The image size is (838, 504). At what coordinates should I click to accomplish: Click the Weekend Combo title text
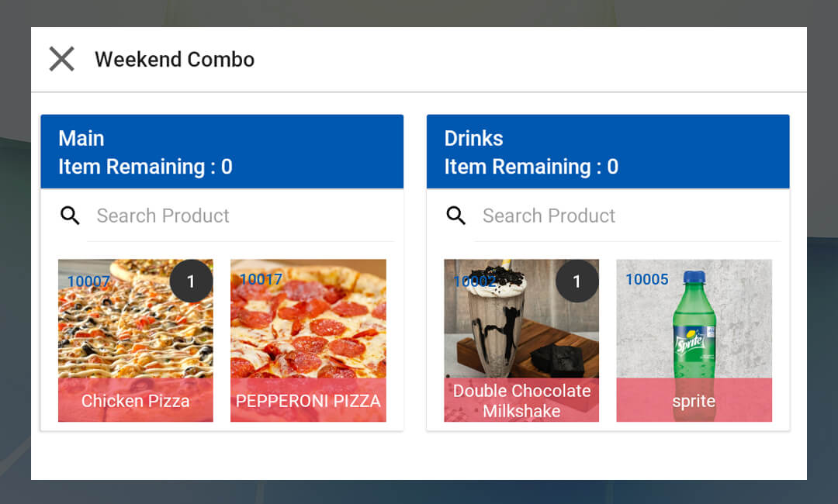[175, 59]
